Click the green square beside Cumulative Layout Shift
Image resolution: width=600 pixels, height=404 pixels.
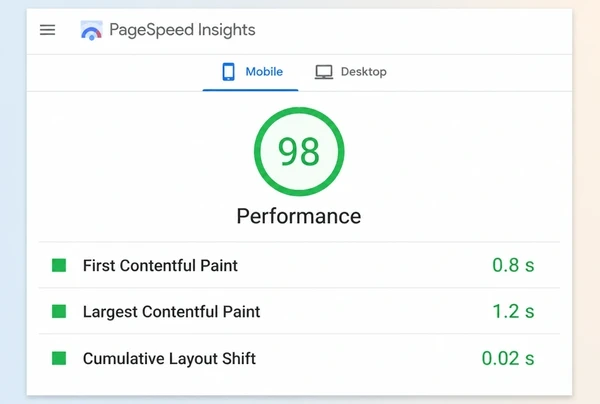click(59, 358)
